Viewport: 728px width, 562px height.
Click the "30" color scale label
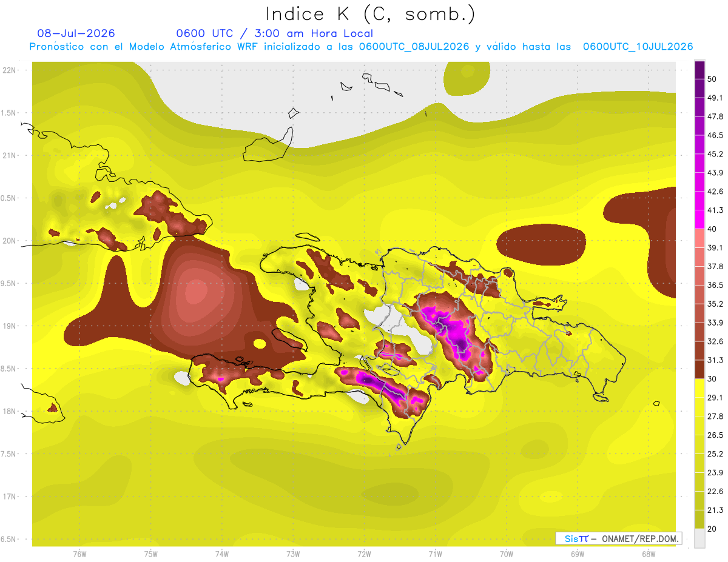pos(713,378)
